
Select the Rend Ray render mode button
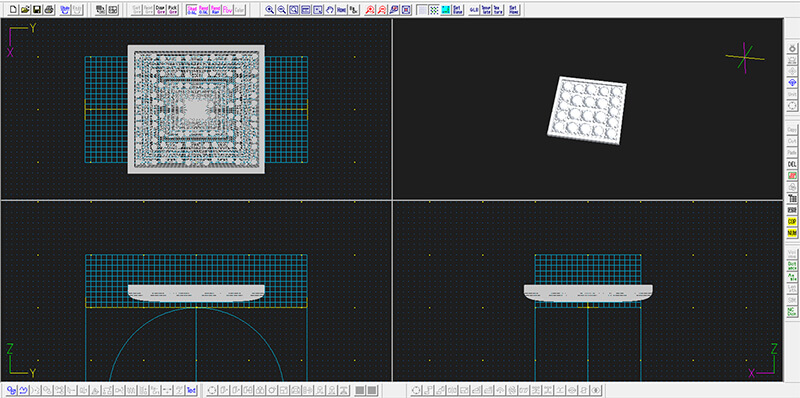click(215, 9)
